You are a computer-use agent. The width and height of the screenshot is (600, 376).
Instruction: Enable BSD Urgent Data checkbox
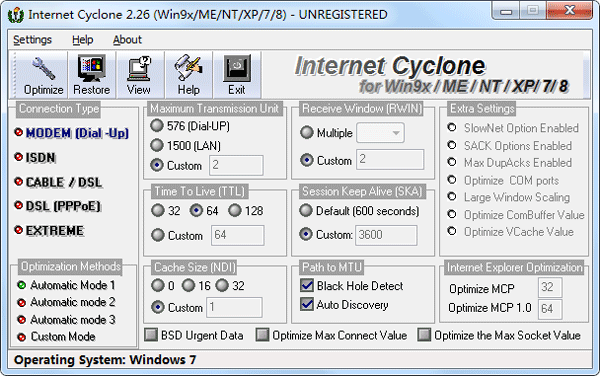pyautogui.click(x=151, y=335)
